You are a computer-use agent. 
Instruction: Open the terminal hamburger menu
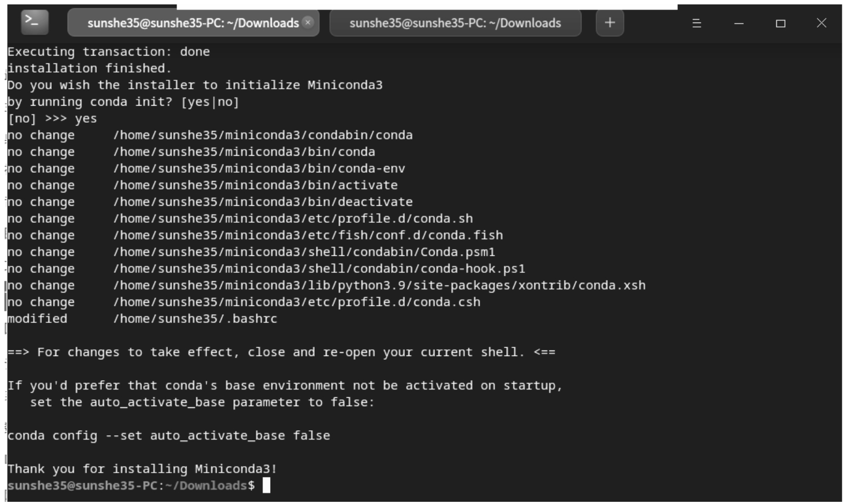(696, 23)
